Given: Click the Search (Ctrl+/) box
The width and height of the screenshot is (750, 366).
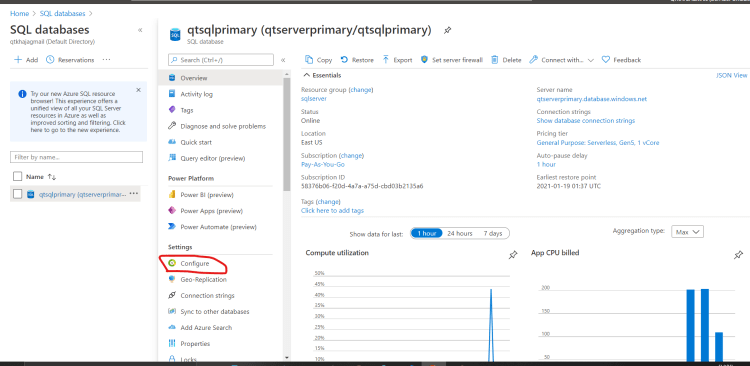Looking at the screenshot, I should point(221,60).
